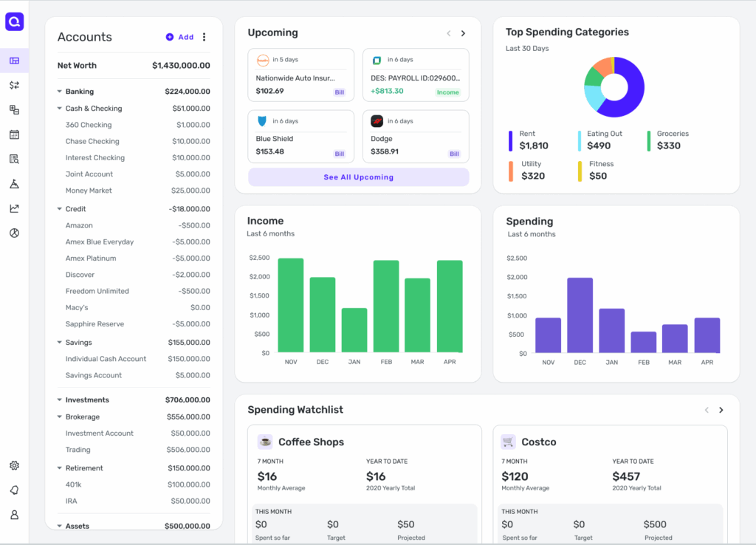Open Accounts three-dot options menu

tap(205, 37)
